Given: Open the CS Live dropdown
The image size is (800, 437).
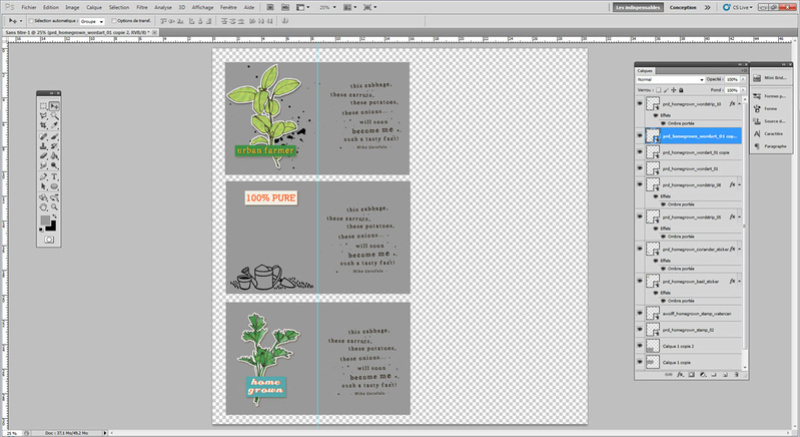Looking at the screenshot, I should [738, 7].
